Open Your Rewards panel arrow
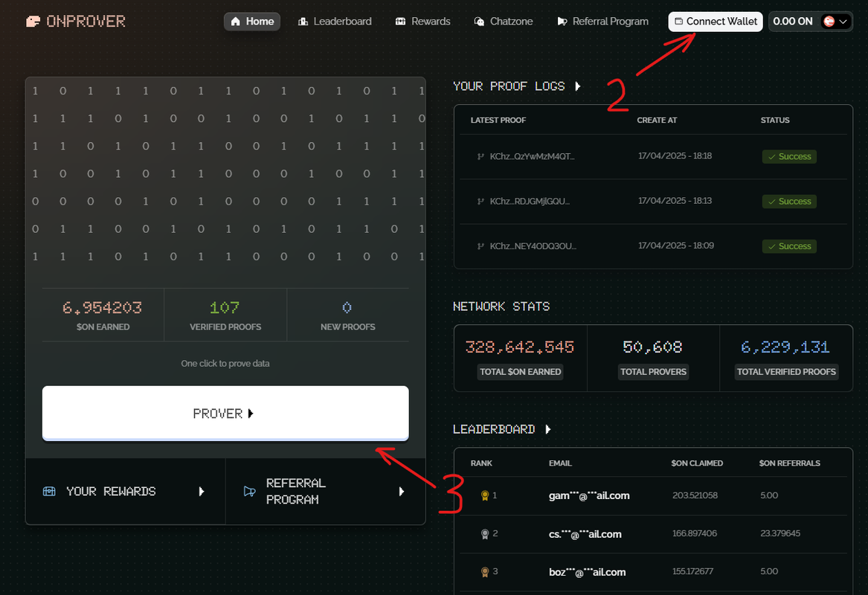The height and width of the screenshot is (595, 868). (202, 492)
